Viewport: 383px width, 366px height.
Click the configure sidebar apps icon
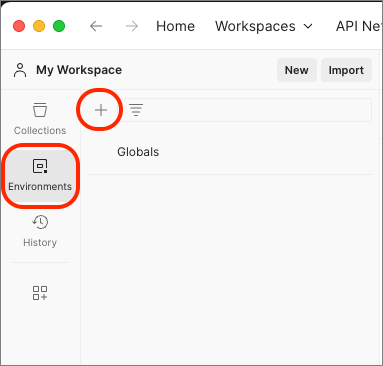40,293
